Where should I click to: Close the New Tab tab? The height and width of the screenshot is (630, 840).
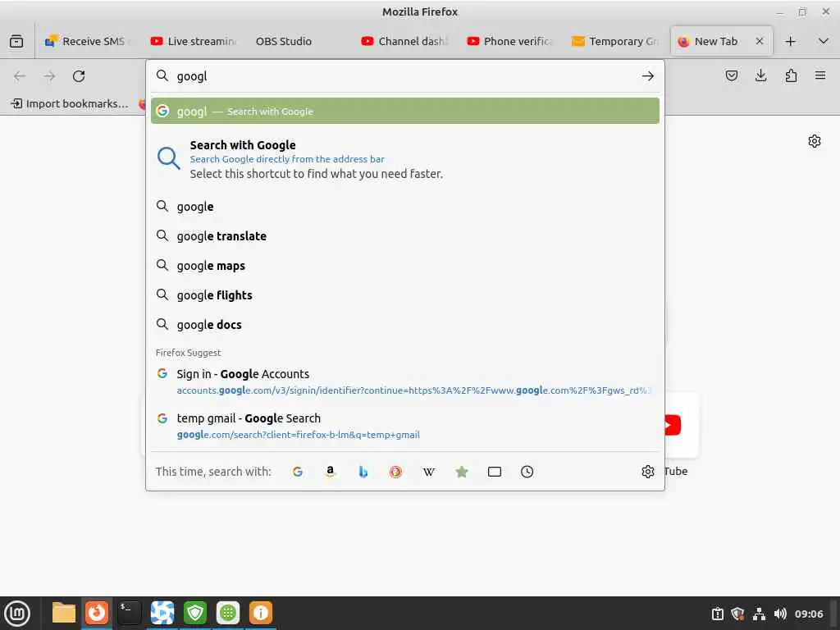coord(759,41)
